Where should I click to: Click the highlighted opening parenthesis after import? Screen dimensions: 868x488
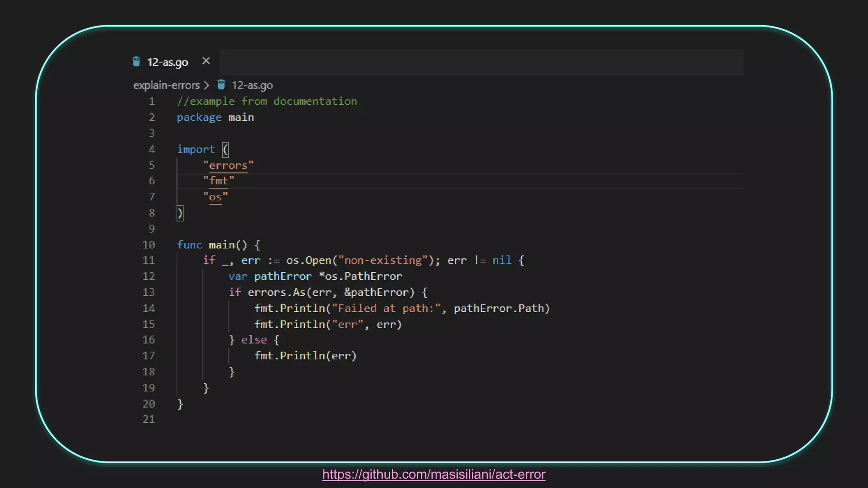225,150
